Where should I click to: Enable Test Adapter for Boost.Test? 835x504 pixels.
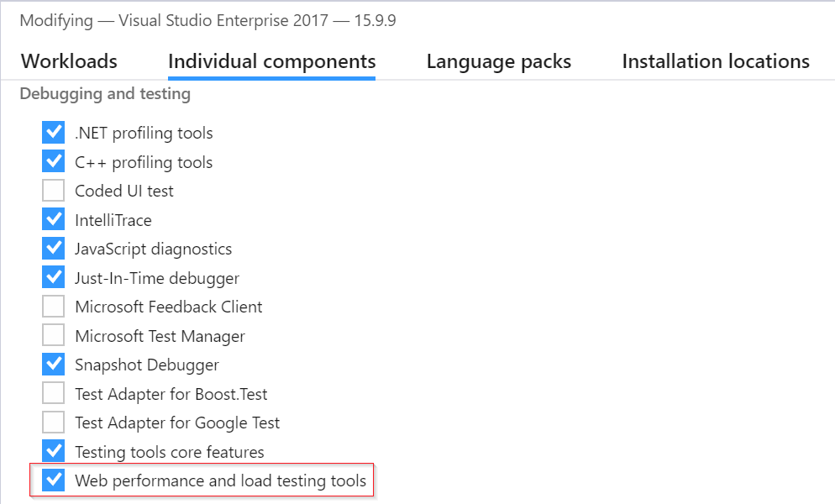click(53, 393)
